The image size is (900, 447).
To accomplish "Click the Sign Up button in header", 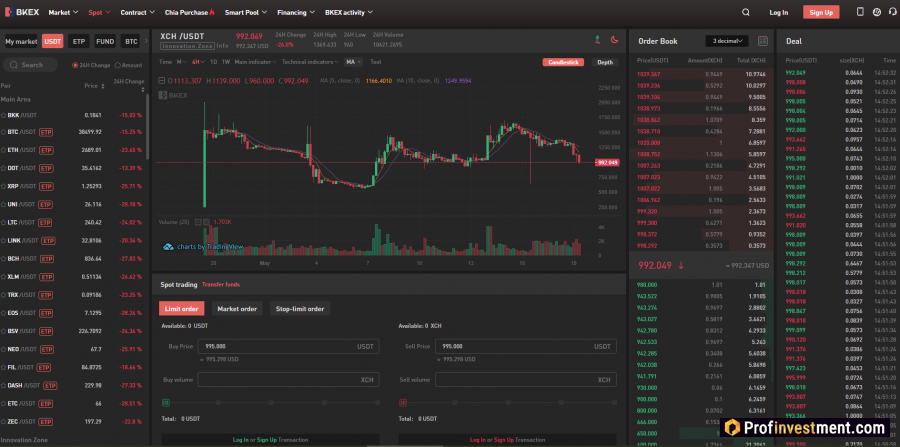I will [x=821, y=12].
